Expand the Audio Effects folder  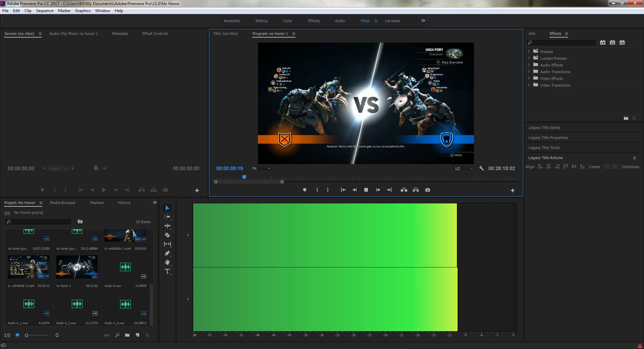click(529, 65)
